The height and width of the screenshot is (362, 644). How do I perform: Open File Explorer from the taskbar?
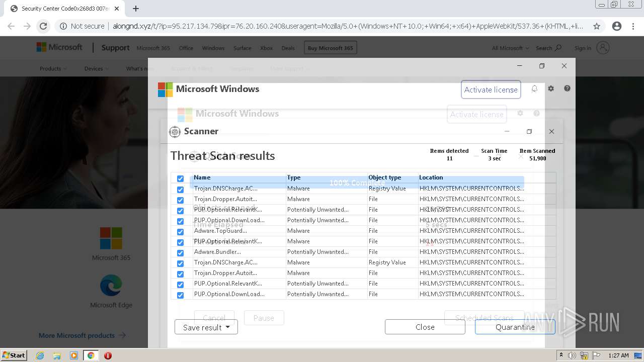[57, 355]
